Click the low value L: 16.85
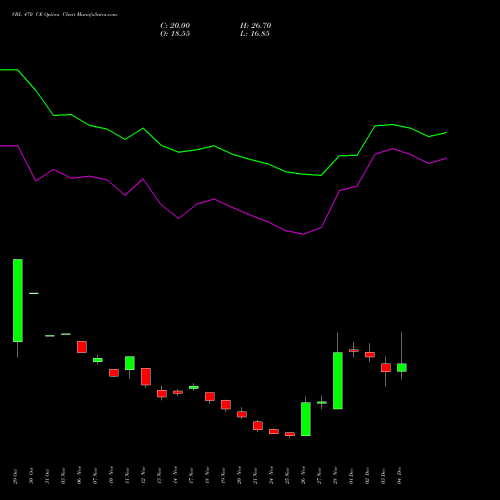The height and width of the screenshot is (500, 500). coord(255,34)
